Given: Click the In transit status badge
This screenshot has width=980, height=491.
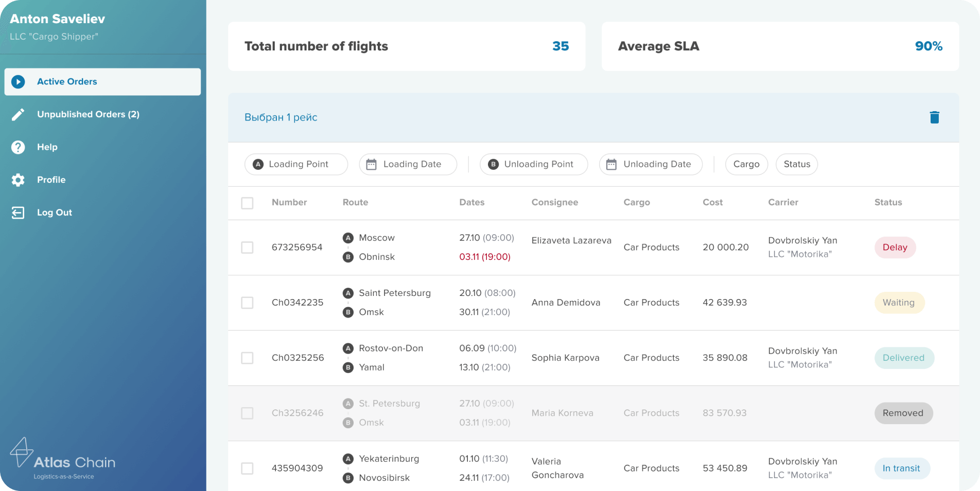Looking at the screenshot, I should pos(901,468).
